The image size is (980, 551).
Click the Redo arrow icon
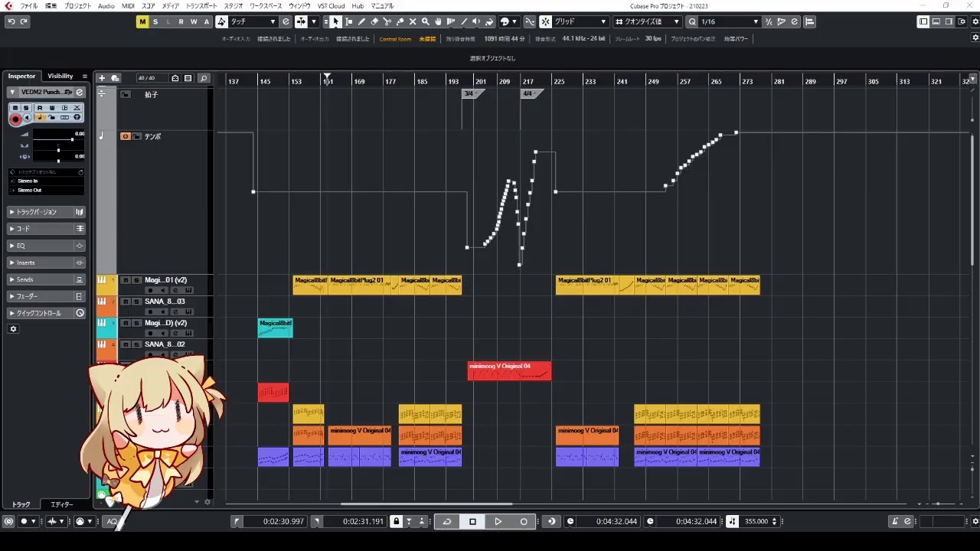(x=24, y=21)
